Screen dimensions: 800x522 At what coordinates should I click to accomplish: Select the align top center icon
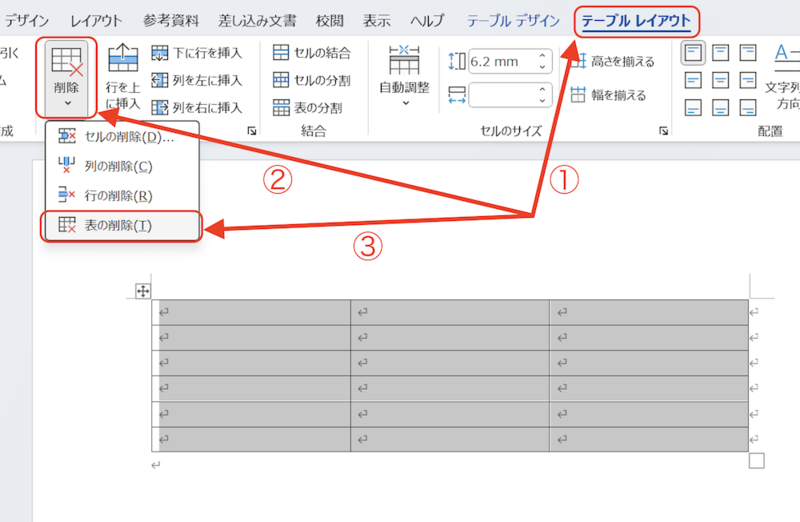tap(720, 53)
